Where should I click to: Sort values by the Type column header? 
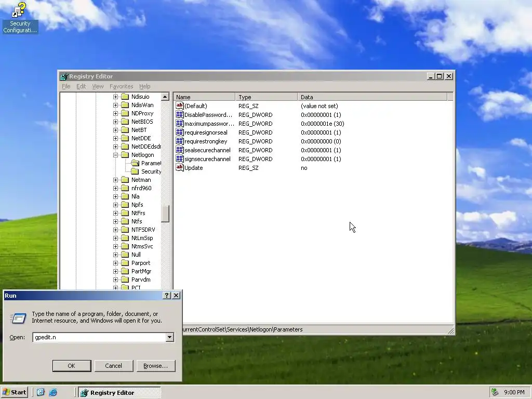click(267, 97)
